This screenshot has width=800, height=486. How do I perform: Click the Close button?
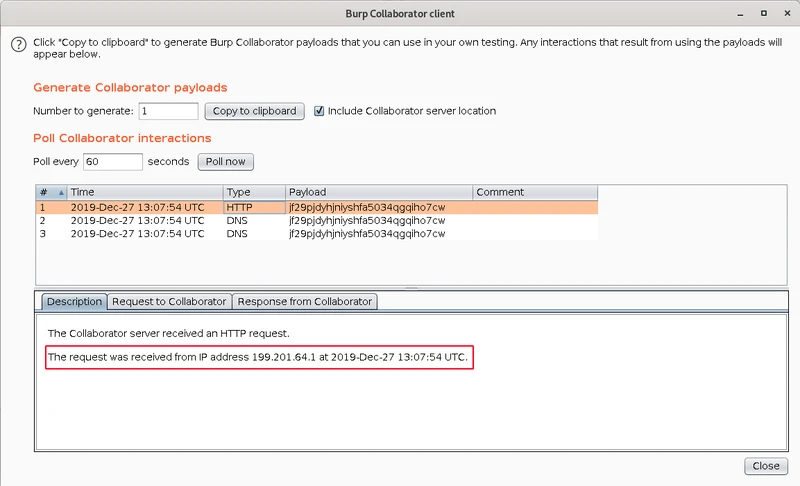tap(766, 466)
